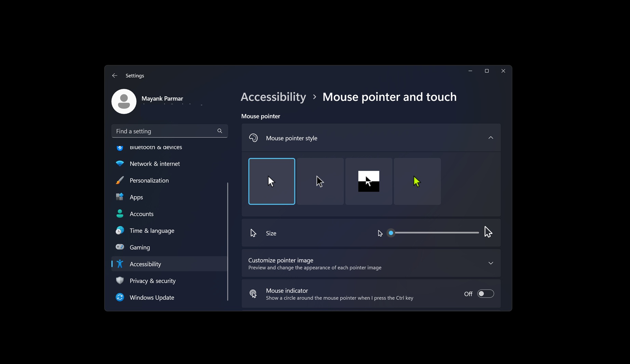The height and width of the screenshot is (364, 630).
Task: Click the Apps icon in sidebar
Action: (120, 197)
